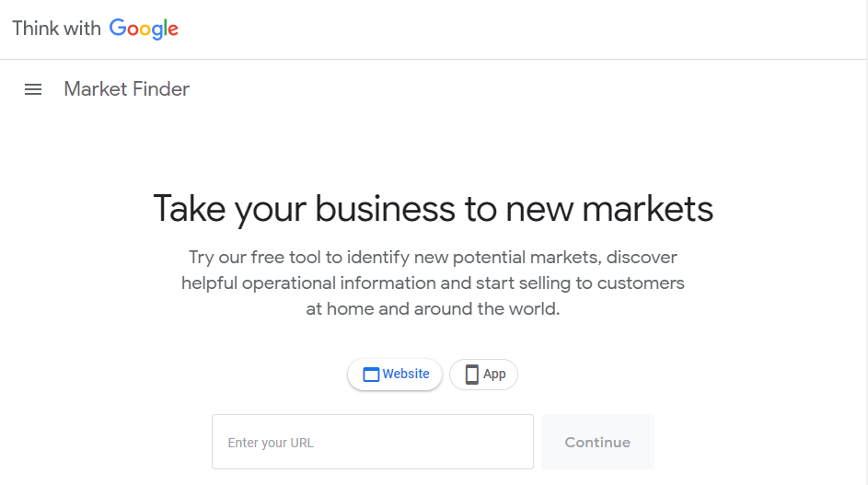Click the Think with text in header
This screenshot has width=868, height=485.
pyautogui.click(x=56, y=29)
